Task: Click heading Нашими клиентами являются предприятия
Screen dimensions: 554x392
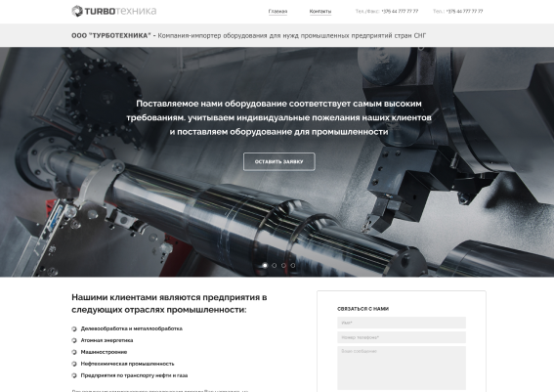Action: click(x=169, y=303)
